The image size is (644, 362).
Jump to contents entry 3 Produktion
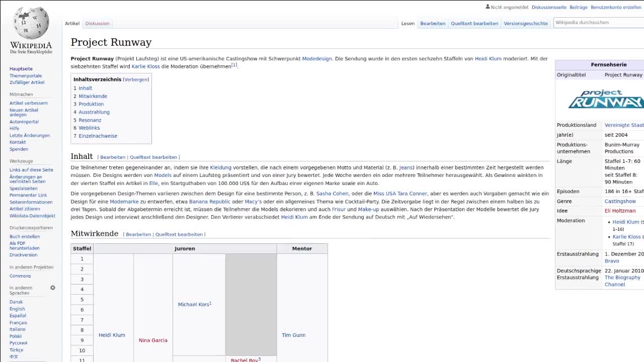(89, 104)
